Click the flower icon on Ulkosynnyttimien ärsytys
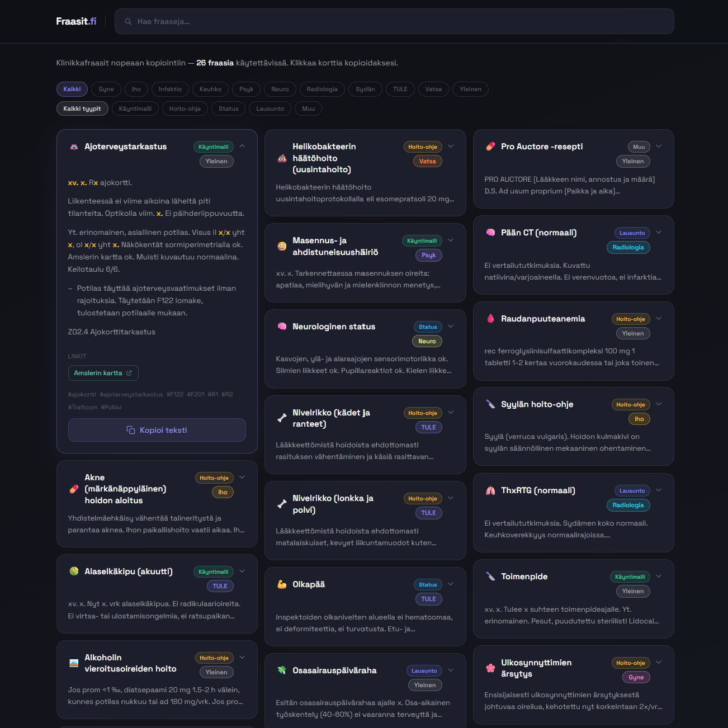 point(490,668)
